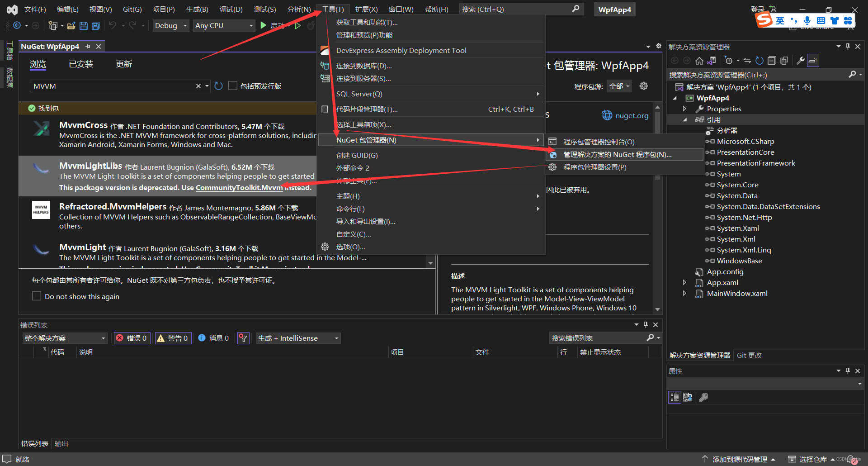Click alphabetical sort icon in Properties panel
The height and width of the screenshot is (466, 868).
click(688, 397)
